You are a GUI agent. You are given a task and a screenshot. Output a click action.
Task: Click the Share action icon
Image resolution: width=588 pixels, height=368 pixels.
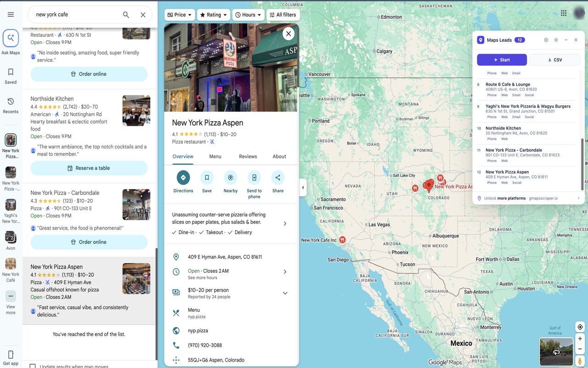278,178
